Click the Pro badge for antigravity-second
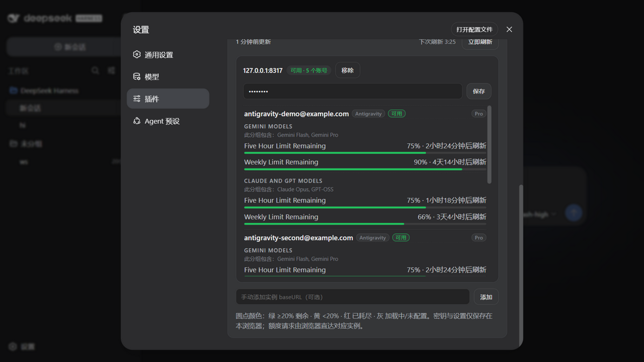The width and height of the screenshot is (644, 362). (479, 237)
